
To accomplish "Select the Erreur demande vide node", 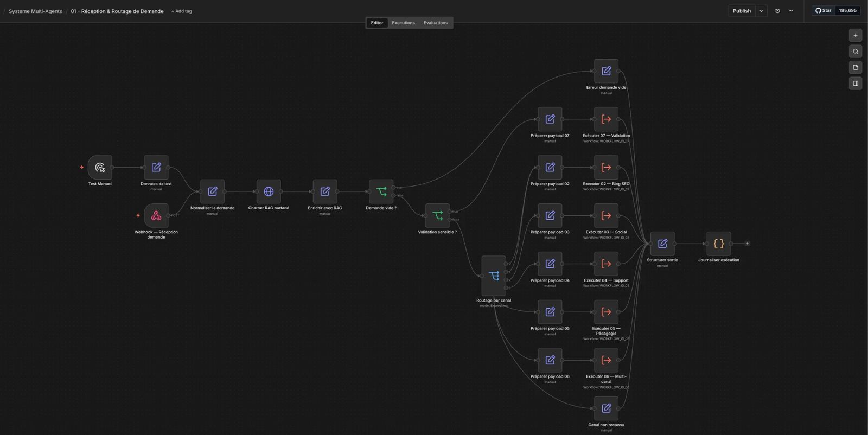I will pos(607,71).
